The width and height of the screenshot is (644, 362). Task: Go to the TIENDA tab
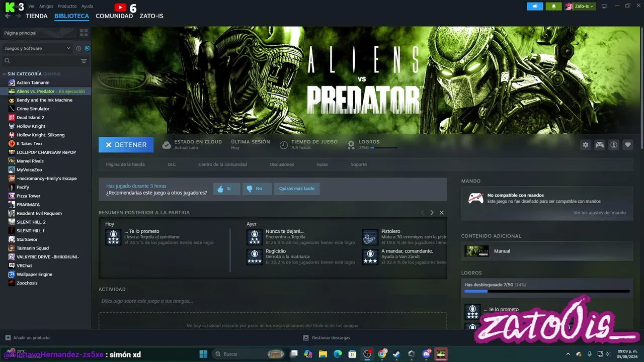tap(37, 16)
